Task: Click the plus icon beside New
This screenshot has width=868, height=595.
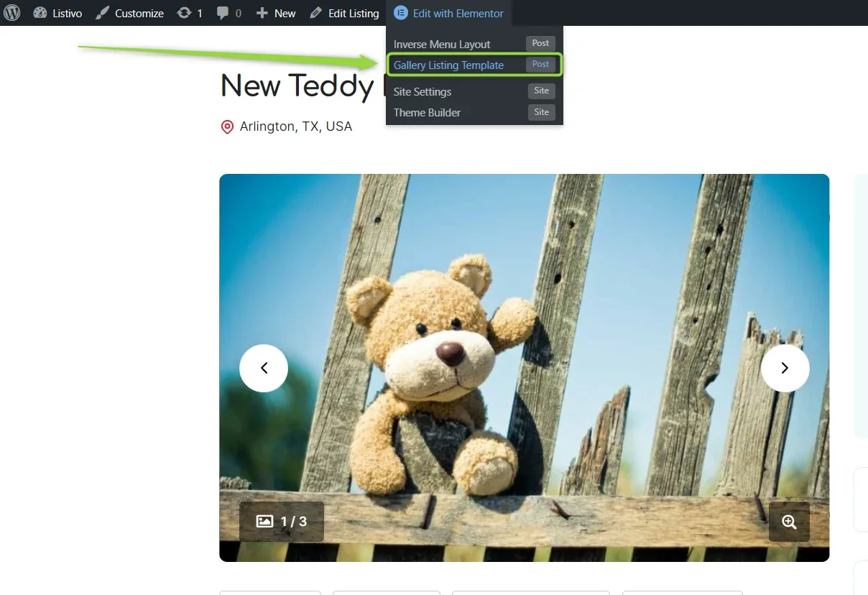Action: click(x=262, y=13)
